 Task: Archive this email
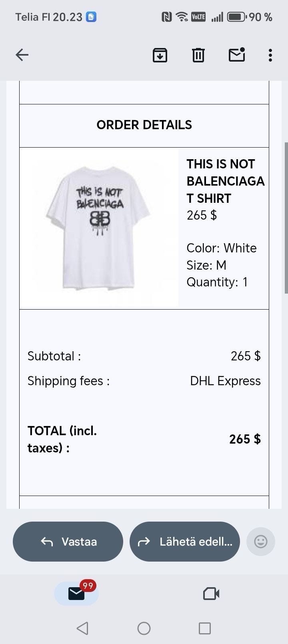(x=160, y=55)
